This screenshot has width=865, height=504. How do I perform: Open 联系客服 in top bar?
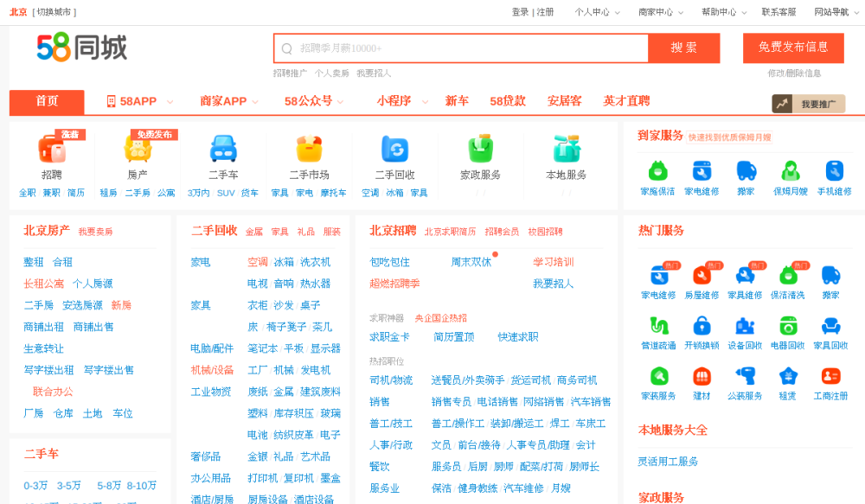click(x=779, y=12)
